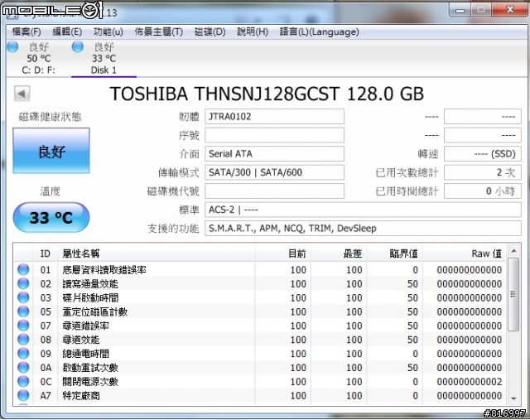Click the power on hours 0 小時 field
Screen dimensions: 530x420
click(x=483, y=191)
